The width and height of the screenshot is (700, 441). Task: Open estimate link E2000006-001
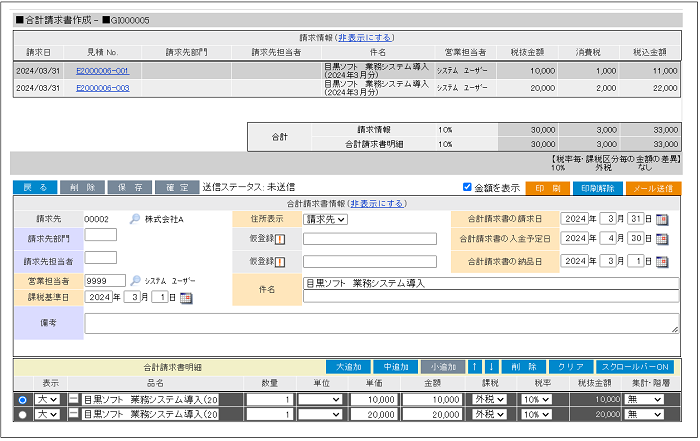tap(102, 72)
